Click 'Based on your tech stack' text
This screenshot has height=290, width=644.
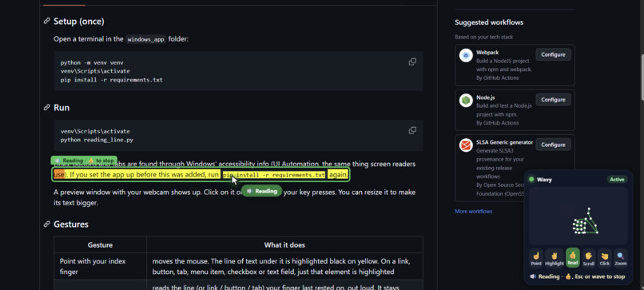pyautogui.click(x=484, y=37)
